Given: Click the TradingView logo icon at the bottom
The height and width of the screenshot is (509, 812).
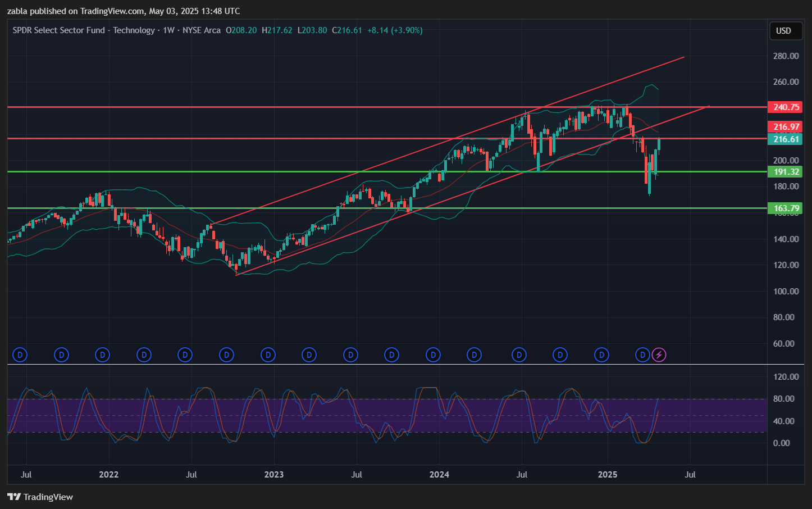Looking at the screenshot, I should (x=14, y=497).
